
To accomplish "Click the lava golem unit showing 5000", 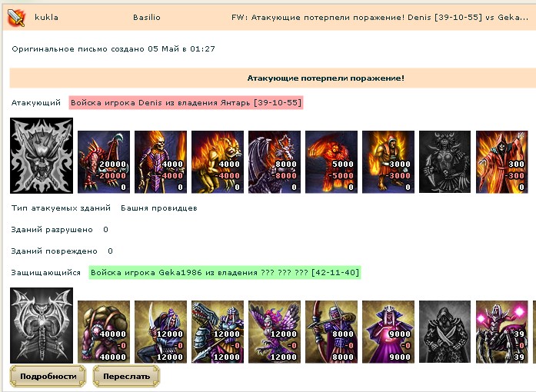I will point(331,161).
